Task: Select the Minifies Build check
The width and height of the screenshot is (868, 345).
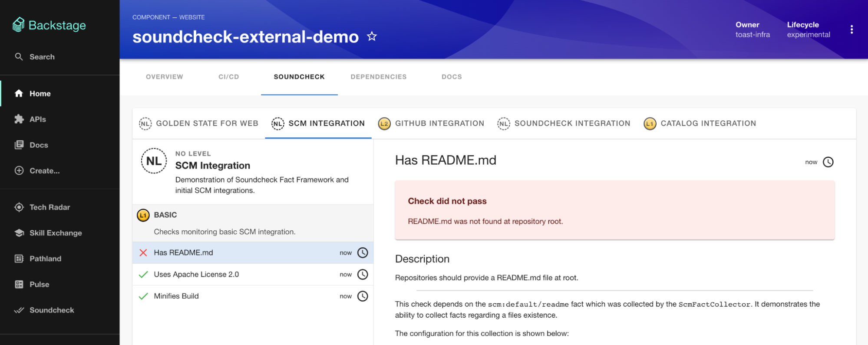Action: click(x=253, y=296)
